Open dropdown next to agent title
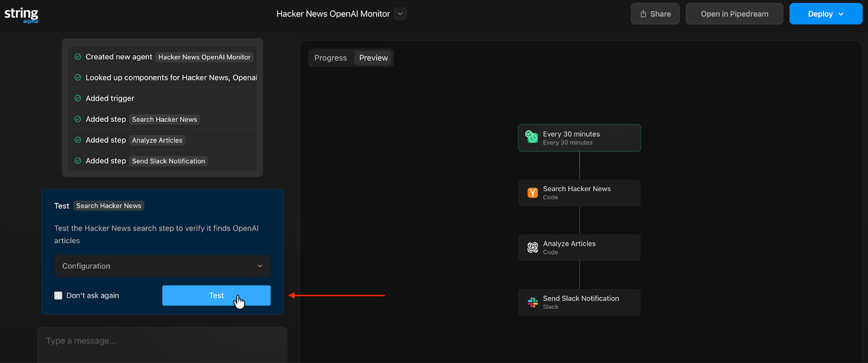Screen dimensions: 868x363 click(400, 14)
